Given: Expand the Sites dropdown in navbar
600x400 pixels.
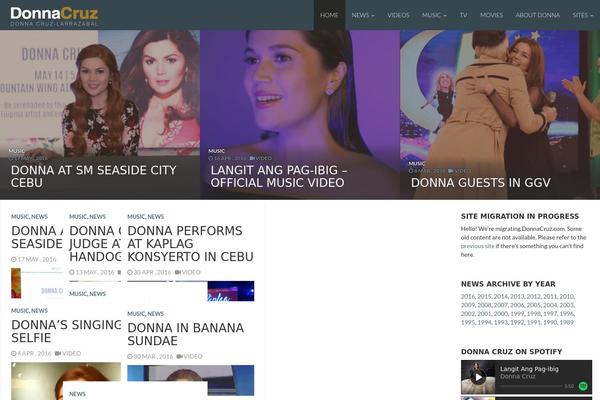Looking at the screenshot, I should [x=583, y=15].
